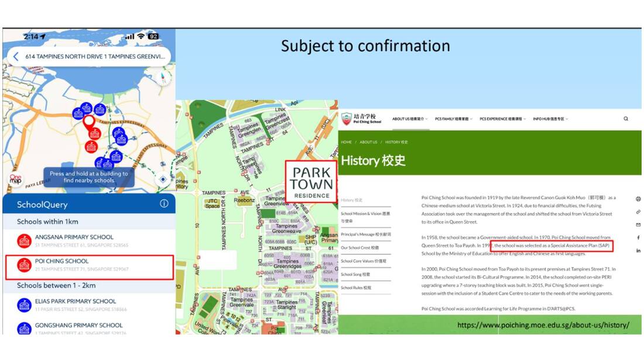644x362 pixels.
Task: Click the Elias Park Primary School blue icon
Action: (x=24, y=305)
